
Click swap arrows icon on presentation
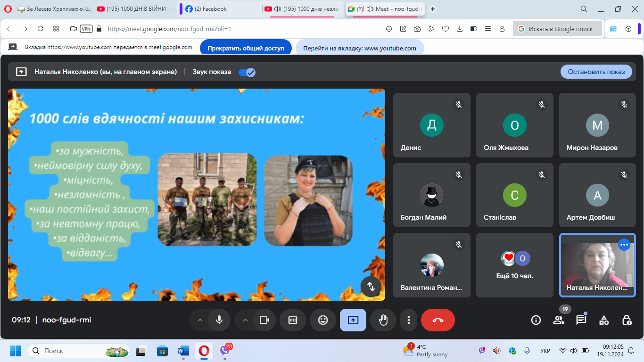(x=371, y=286)
